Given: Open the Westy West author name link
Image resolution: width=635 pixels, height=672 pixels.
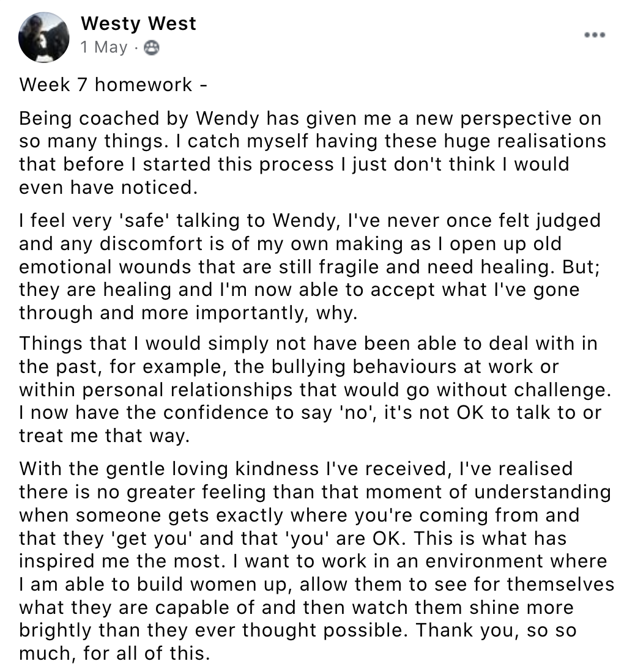Looking at the screenshot, I should point(138,24).
